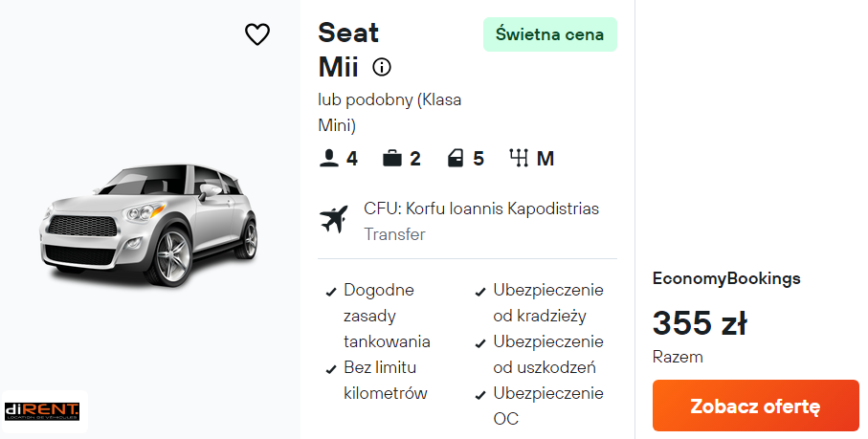This screenshot has height=439, width=868.
Task: Click the manual gearbox icon
Action: (520, 158)
